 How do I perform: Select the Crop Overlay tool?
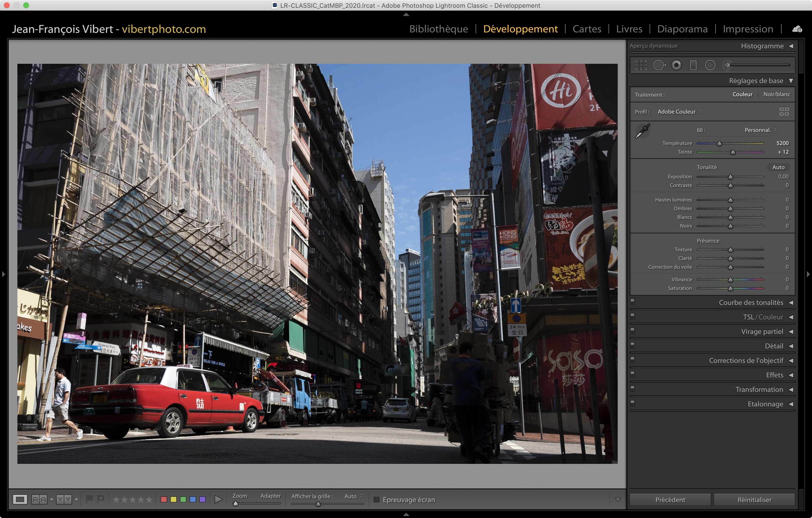click(641, 65)
